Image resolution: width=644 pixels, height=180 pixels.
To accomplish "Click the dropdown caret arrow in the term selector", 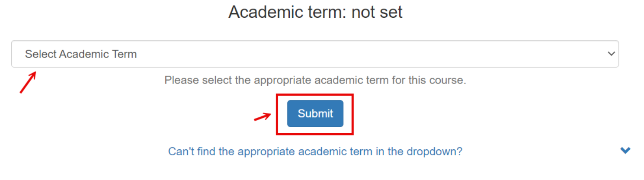I will pyautogui.click(x=611, y=54).
